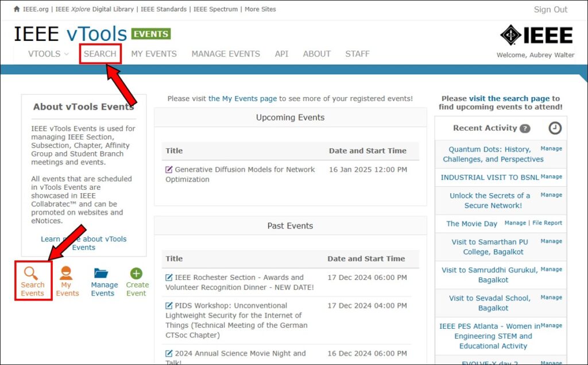Click the IEEE vTools title logo
The image size is (588, 365).
click(71, 34)
